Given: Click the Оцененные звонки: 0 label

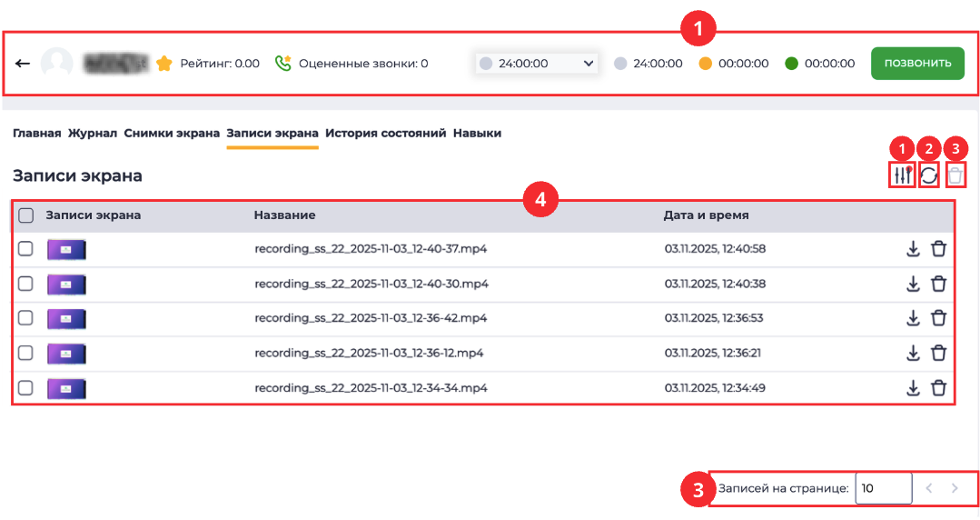Looking at the screenshot, I should pyautogui.click(x=363, y=64).
